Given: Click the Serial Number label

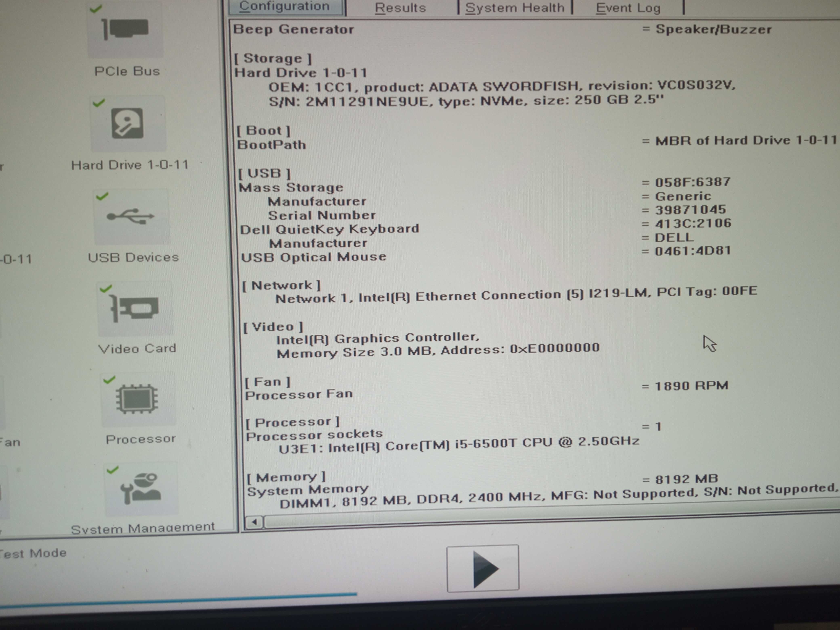Looking at the screenshot, I should coord(322,215).
